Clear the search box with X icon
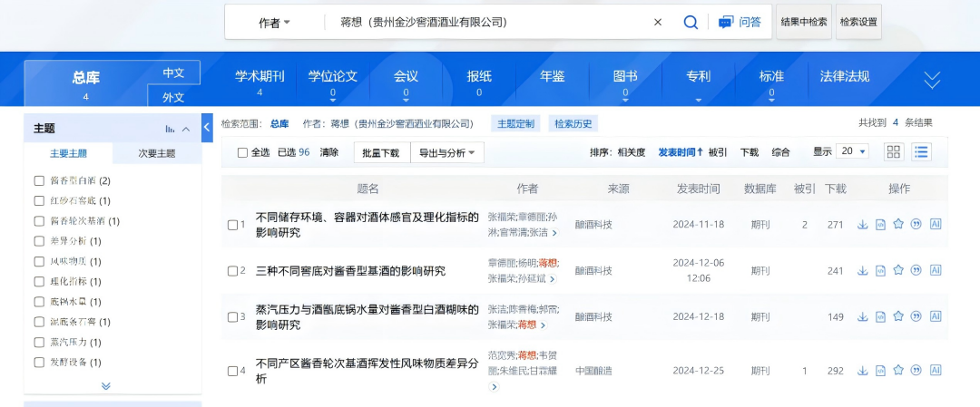The width and height of the screenshot is (980, 407). pyautogui.click(x=658, y=23)
